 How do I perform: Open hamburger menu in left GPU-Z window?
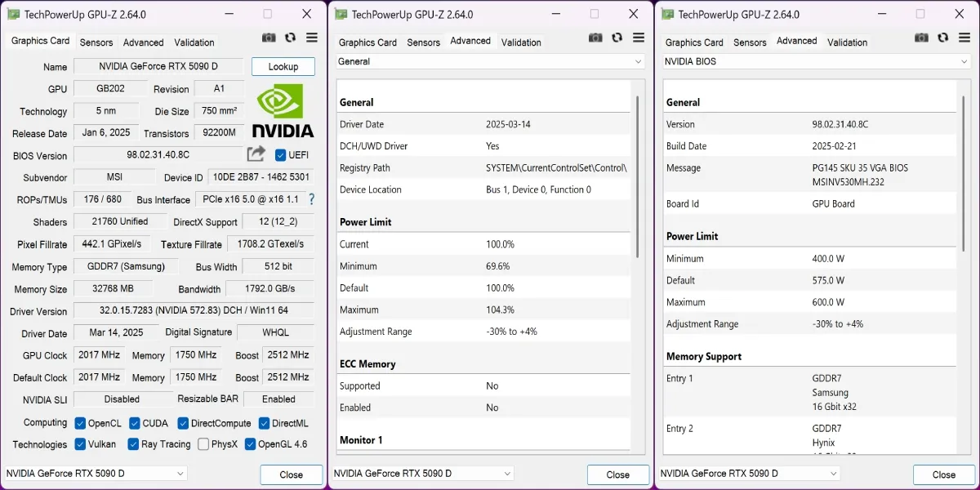pyautogui.click(x=312, y=38)
